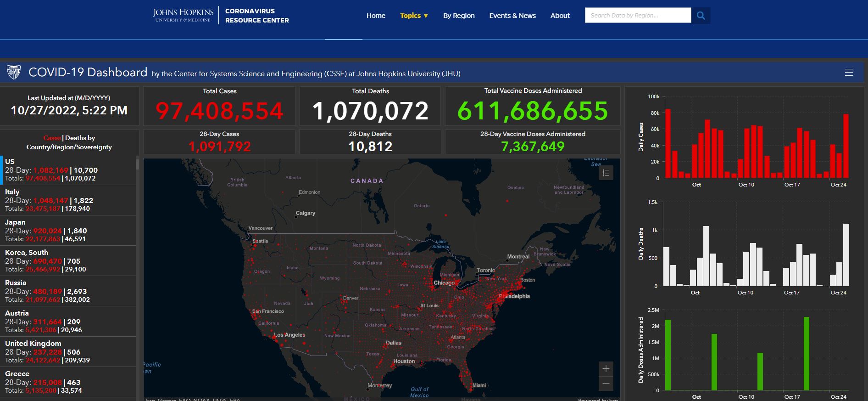The width and height of the screenshot is (868, 401).
Task: Zoom out on the map
Action: point(606,383)
